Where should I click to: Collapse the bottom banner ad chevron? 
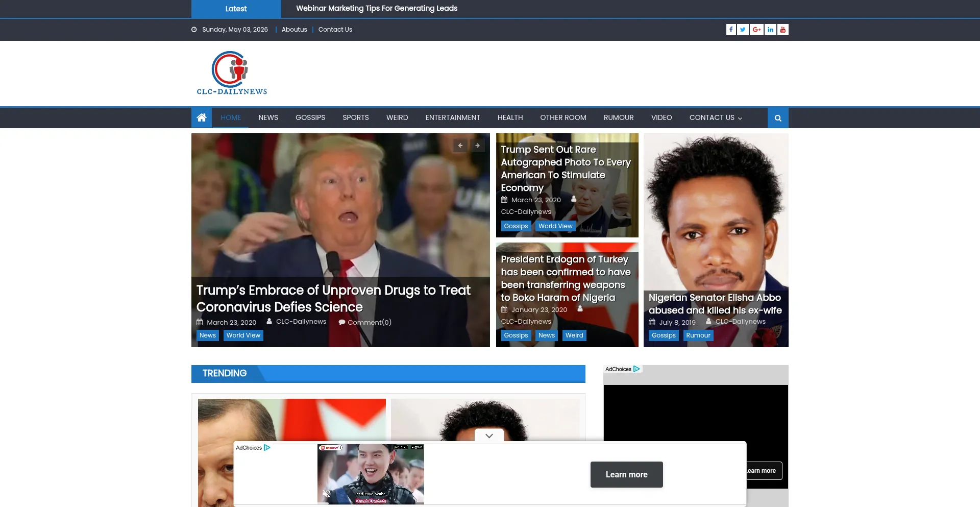489,436
